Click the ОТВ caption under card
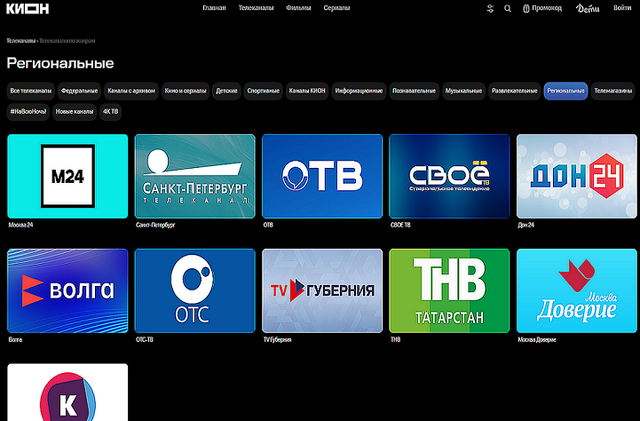This screenshot has width=640, height=421. pyautogui.click(x=268, y=225)
